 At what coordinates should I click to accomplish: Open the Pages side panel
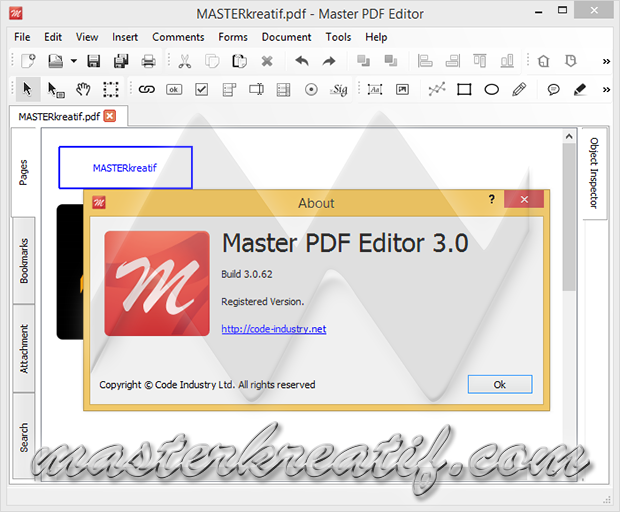coord(24,172)
